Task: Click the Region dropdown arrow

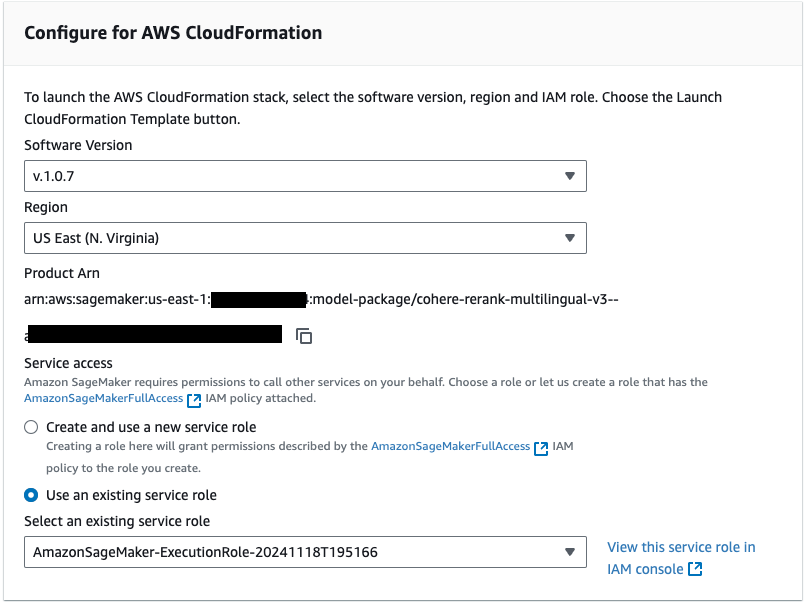Action: point(570,238)
